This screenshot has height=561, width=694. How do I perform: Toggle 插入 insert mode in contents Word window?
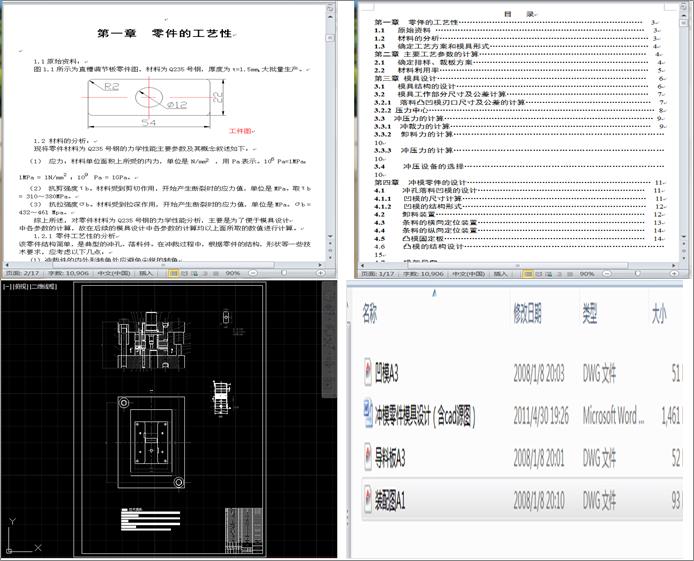(501, 274)
